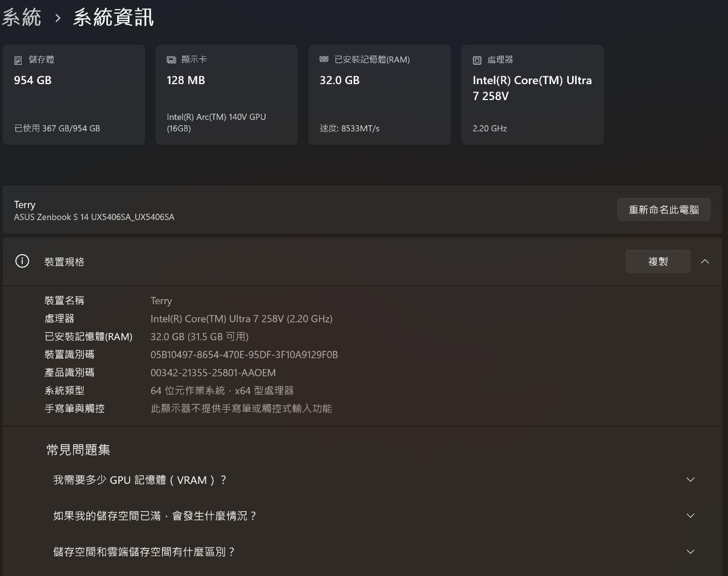
Task: Click the device specifications info icon
Action: [x=22, y=262]
